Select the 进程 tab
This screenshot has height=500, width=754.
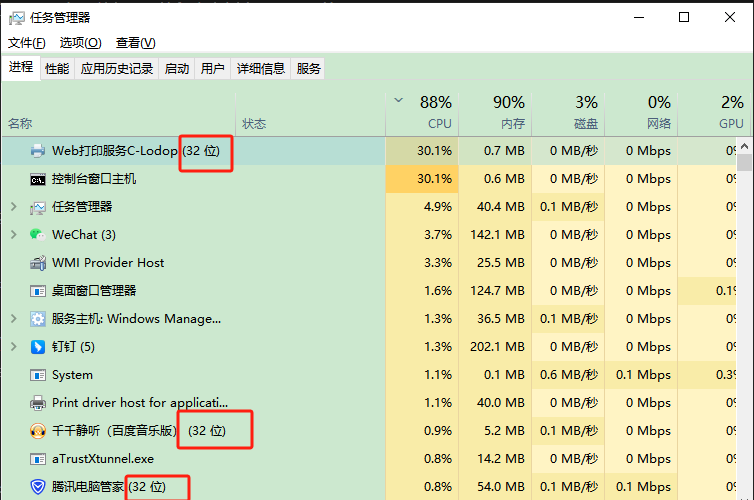pos(21,67)
